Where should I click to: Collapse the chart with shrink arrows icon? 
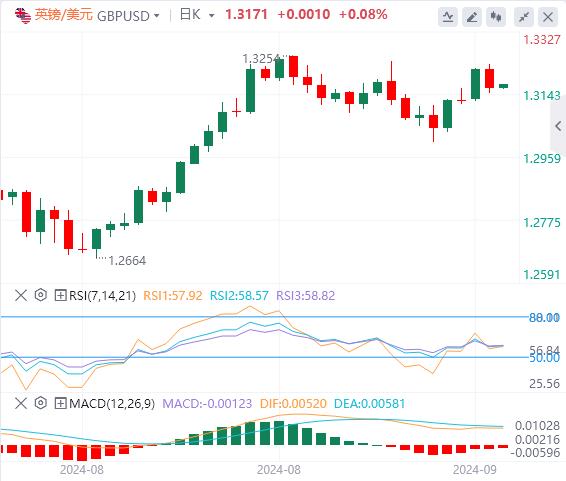(x=524, y=17)
